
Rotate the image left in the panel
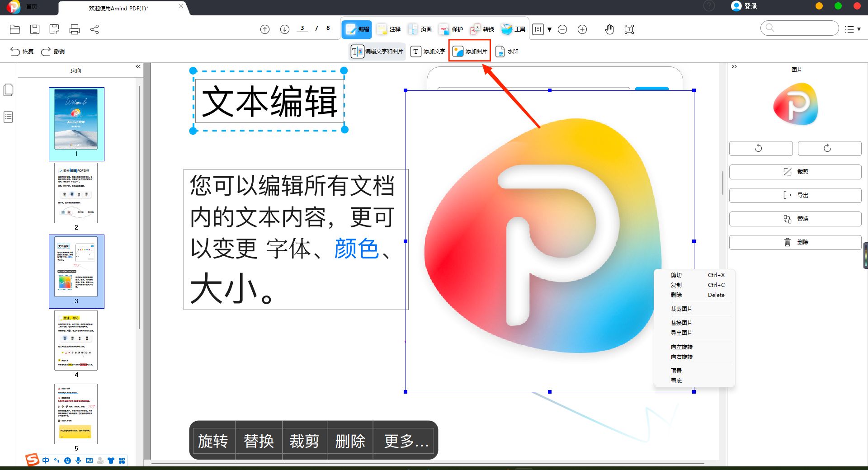tap(760, 148)
